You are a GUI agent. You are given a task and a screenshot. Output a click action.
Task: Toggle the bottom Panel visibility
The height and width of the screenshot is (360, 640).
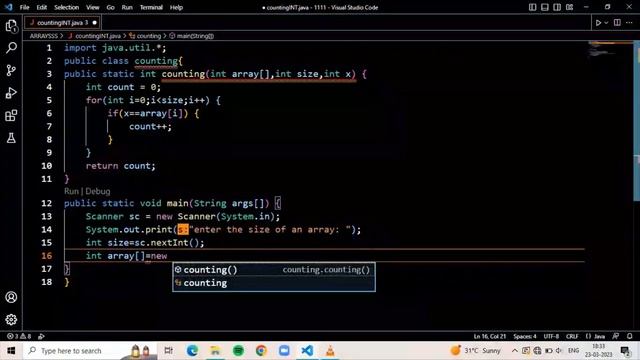coord(545,7)
